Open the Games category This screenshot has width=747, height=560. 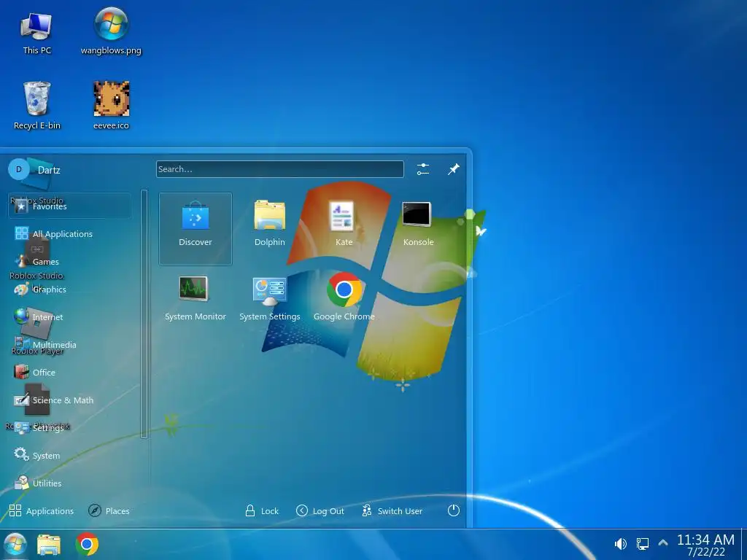click(x=69, y=262)
